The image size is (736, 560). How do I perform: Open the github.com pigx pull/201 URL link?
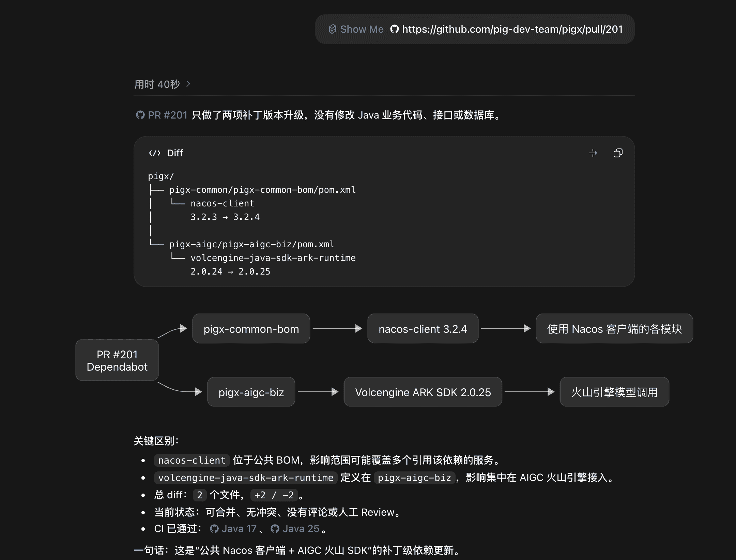(x=512, y=29)
